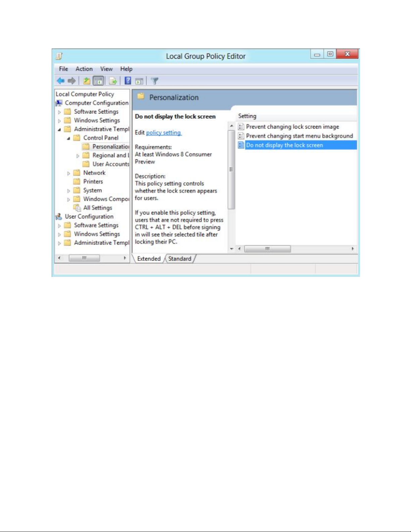The width and height of the screenshot is (411, 532).
Task: Click the Forward arrow toolbar icon
Action: tap(71, 81)
